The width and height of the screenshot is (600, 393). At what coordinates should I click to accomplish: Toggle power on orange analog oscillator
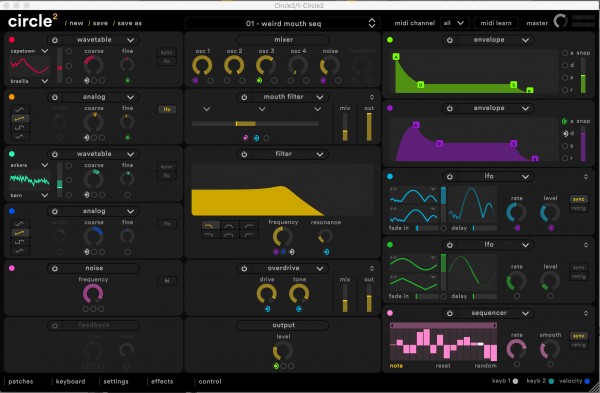click(55, 97)
